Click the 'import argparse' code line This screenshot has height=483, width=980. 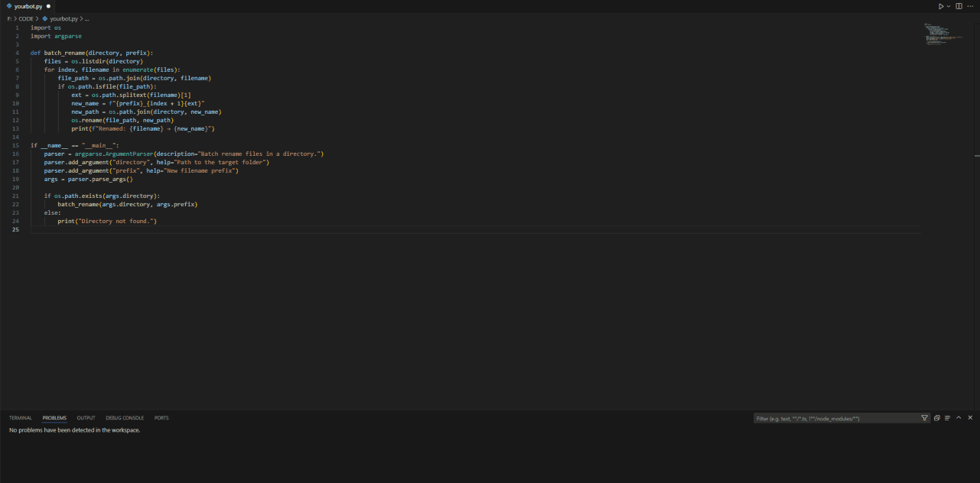tap(56, 36)
